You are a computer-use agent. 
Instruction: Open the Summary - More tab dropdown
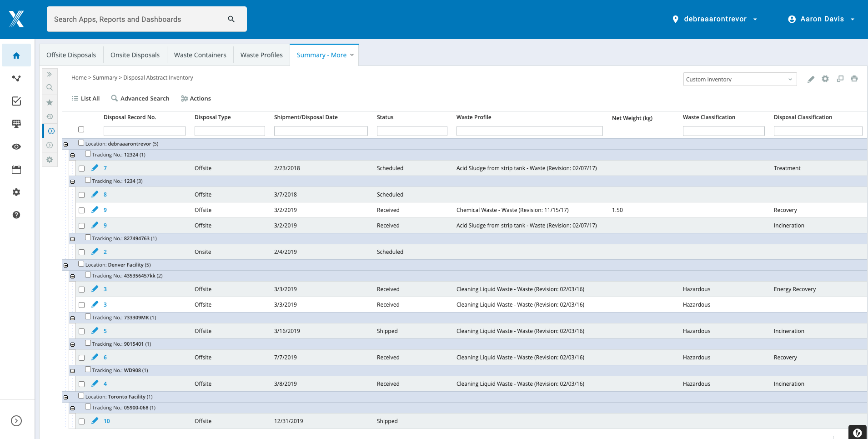tap(352, 55)
